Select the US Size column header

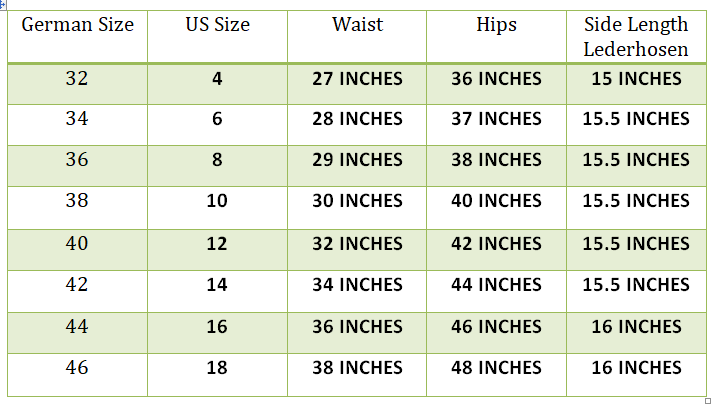[x=217, y=25]
